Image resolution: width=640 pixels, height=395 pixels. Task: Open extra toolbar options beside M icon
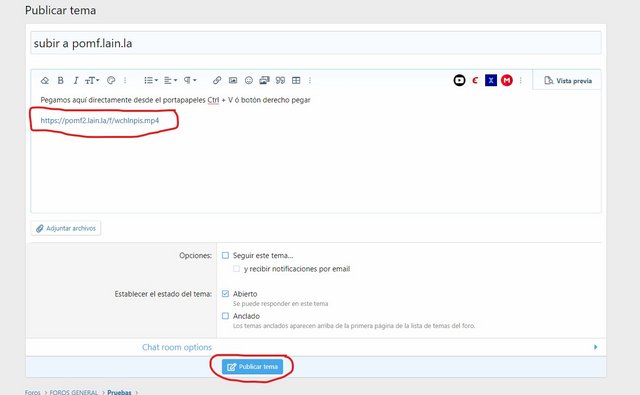click(520, 80)
